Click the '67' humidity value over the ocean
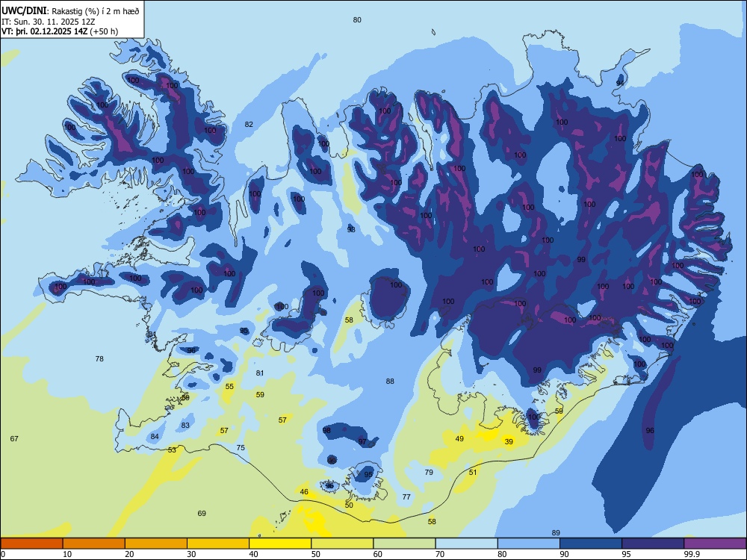Viewport: 747px width, 560px height. (x=14, y=438)
